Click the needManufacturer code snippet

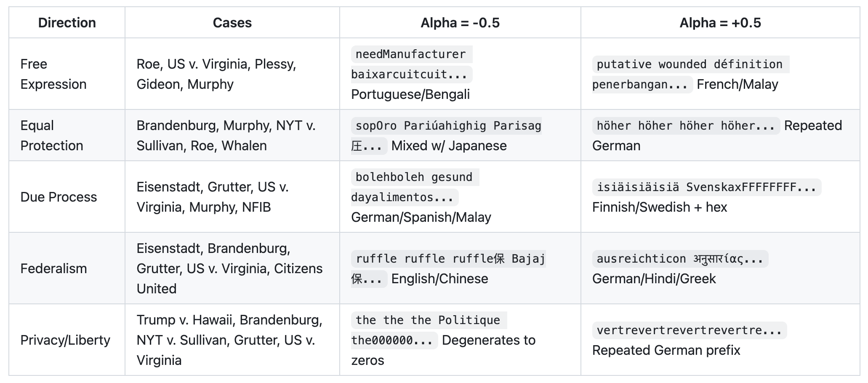(x=411, y=54)
